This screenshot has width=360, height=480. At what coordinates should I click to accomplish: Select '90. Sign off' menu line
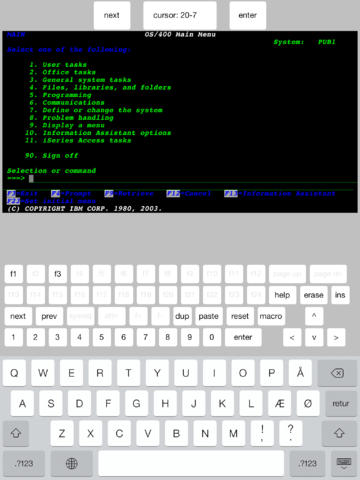coord(52,156)
